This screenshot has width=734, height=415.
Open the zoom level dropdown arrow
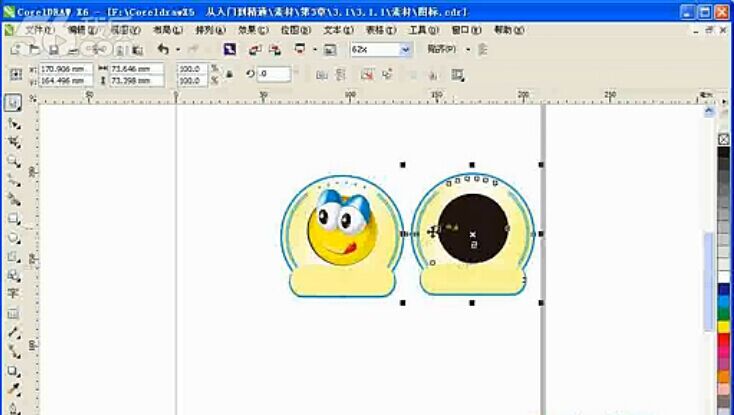tap(405, 49)
